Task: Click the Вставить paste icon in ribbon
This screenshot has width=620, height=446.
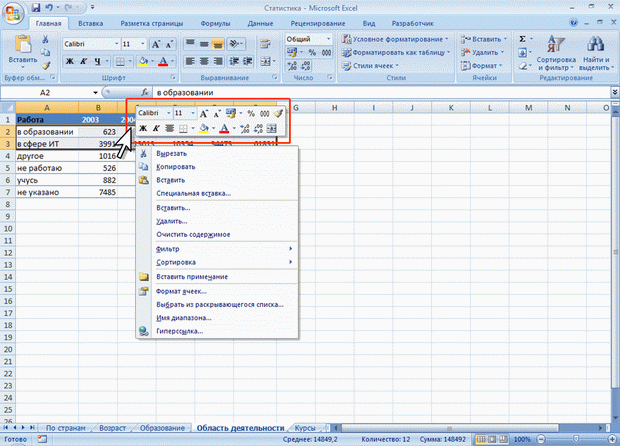Action: pos(23,44)
